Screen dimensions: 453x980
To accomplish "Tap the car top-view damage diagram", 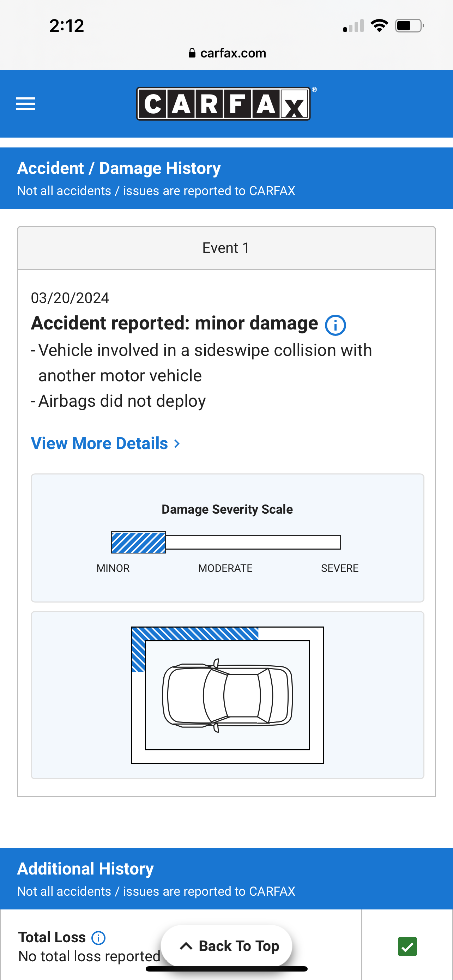I will pyautogui.click(x=228, y=695).
